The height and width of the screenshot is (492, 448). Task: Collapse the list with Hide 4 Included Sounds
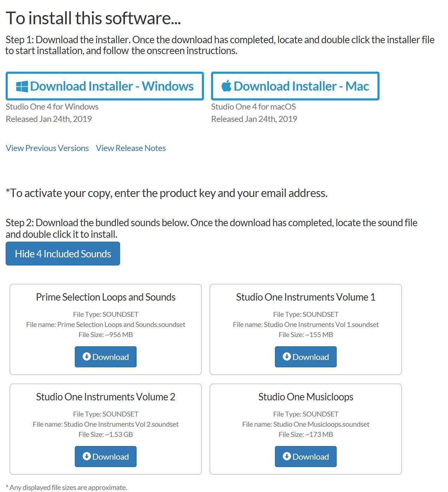tap(63, 254)
